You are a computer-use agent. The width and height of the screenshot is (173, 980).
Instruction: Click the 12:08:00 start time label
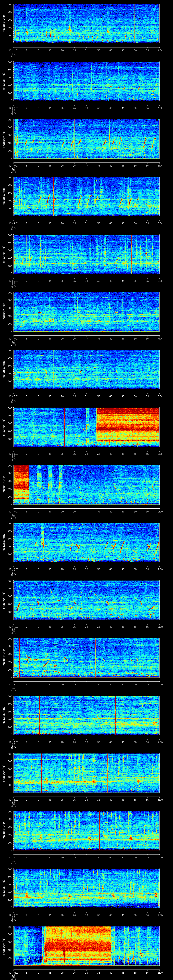[x=13, y=454]
